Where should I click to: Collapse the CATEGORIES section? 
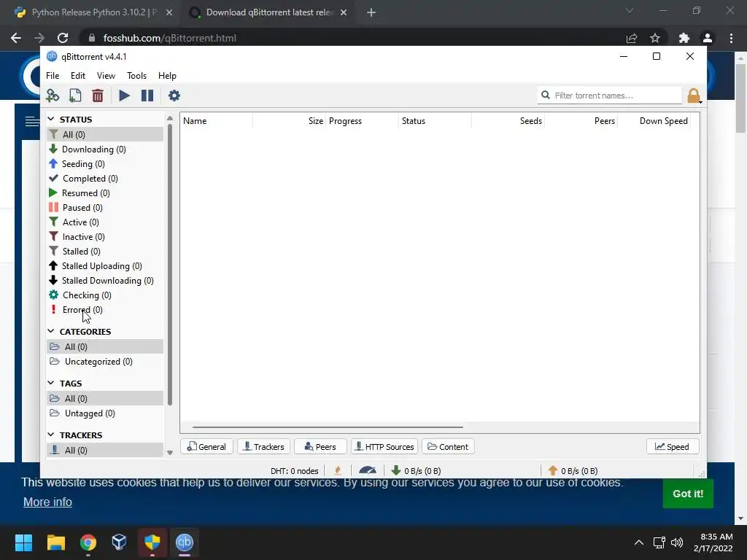click(51, 332)
